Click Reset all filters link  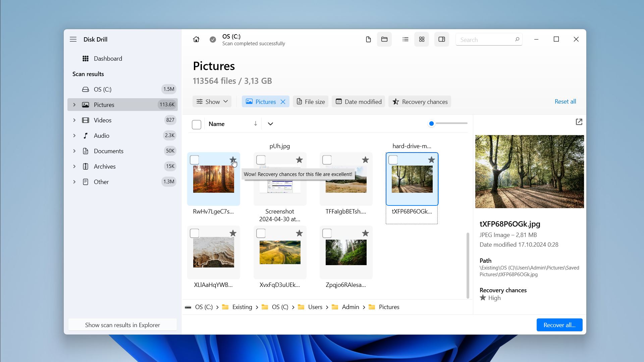pyautogui.click(x=565, y=101)
